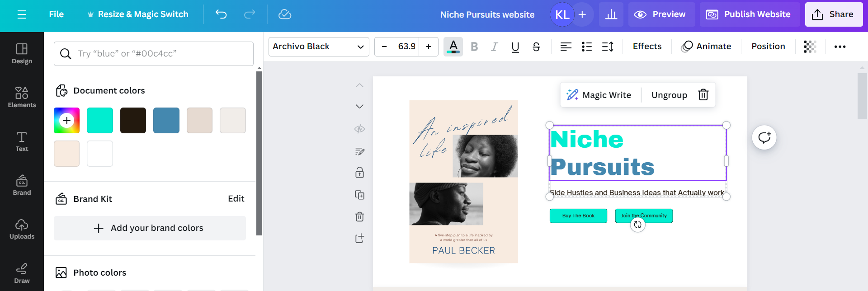
Task: Check cloud save status icon
Action: pos(285,14)
